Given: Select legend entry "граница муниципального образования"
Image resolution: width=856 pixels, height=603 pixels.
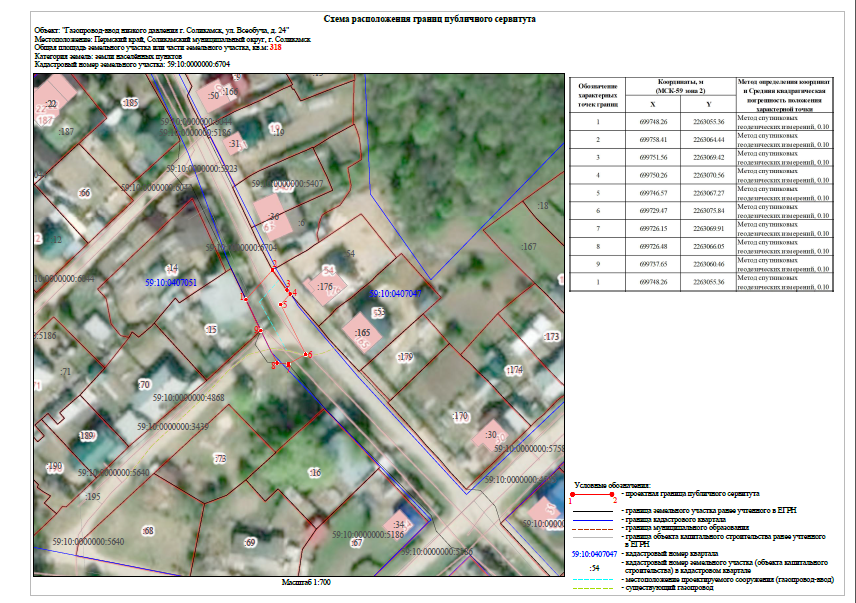Looking at the screenshot, I should pyautogui.click(x=687, y=528).
